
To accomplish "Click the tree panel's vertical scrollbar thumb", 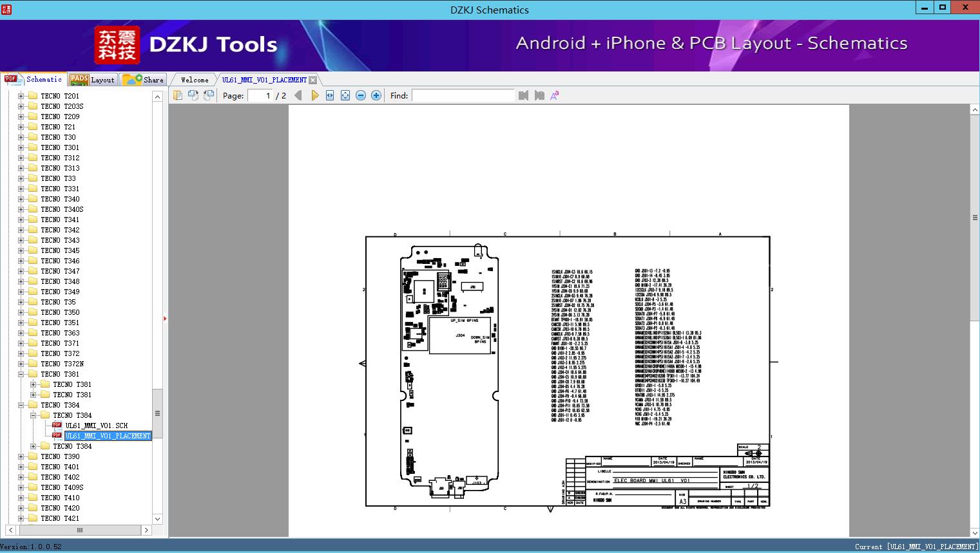I will pyautogui.click(x=157, y=413).
